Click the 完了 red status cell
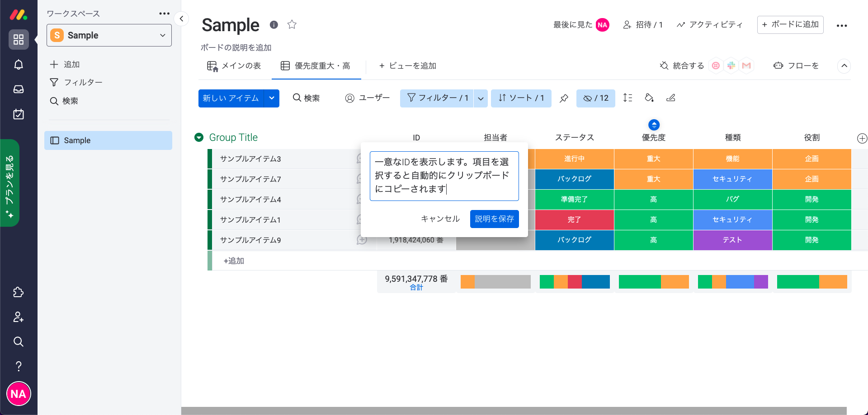868x415 pixels. pyautogui.click(x=574, y=220)
